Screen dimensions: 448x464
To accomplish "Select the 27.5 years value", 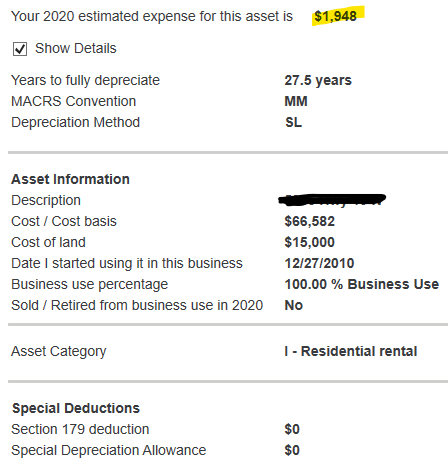I will pos(318,80).
